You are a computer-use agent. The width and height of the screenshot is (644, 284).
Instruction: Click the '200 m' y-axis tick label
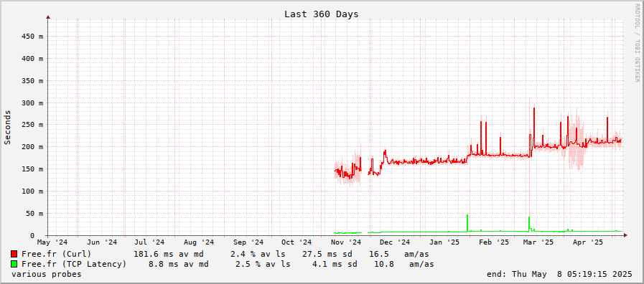pos(32,147)
